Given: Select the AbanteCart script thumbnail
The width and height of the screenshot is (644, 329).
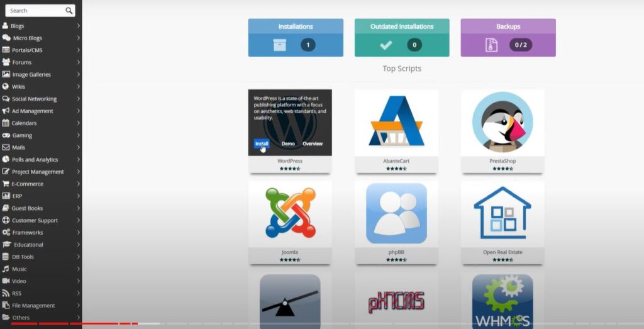Looking at the screenshot, I should click(x=396, y=123).
